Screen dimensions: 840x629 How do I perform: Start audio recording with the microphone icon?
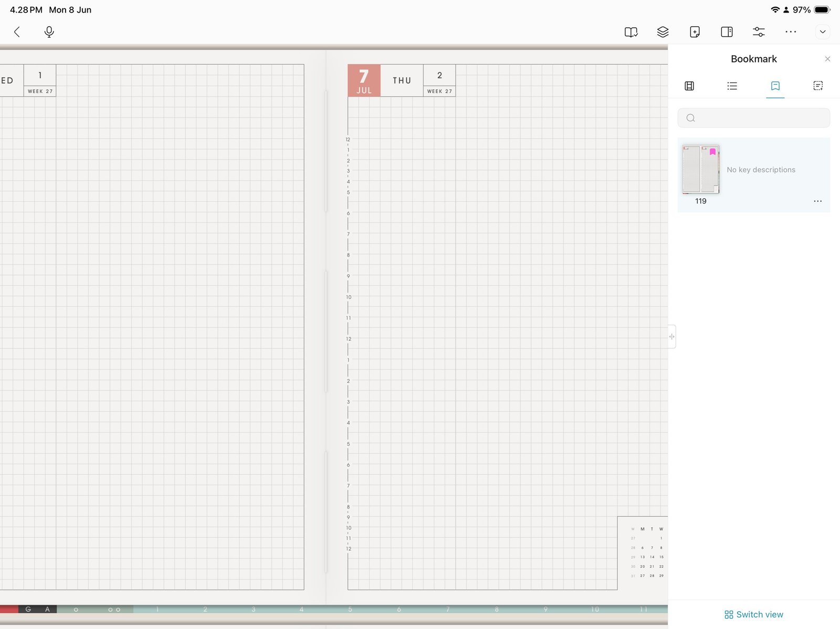[49, 32]
